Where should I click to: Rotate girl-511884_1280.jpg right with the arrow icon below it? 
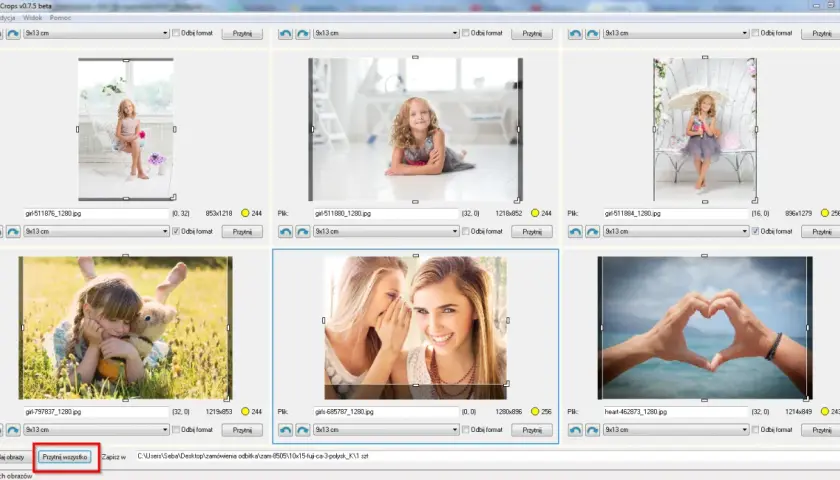point(592,231)
